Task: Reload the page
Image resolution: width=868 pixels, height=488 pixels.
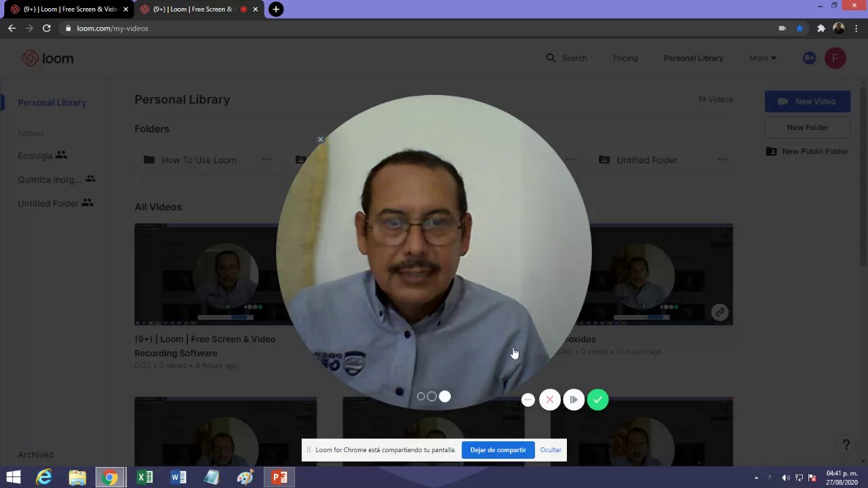Action: 46,28
